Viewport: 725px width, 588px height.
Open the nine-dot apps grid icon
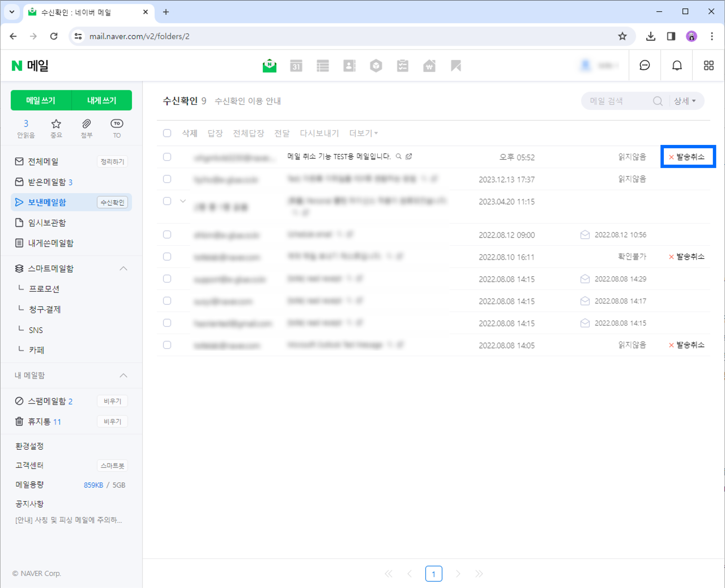pos(708,65)
